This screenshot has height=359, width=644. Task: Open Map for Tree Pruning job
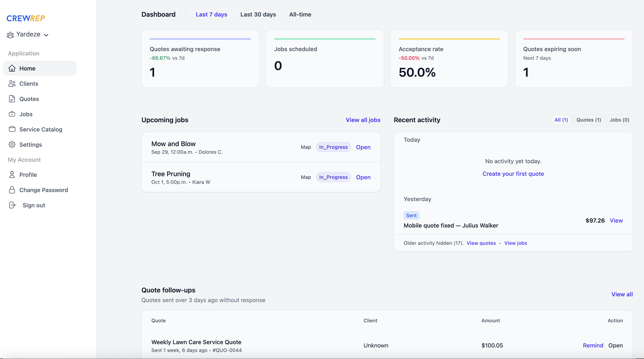point(306,177)
